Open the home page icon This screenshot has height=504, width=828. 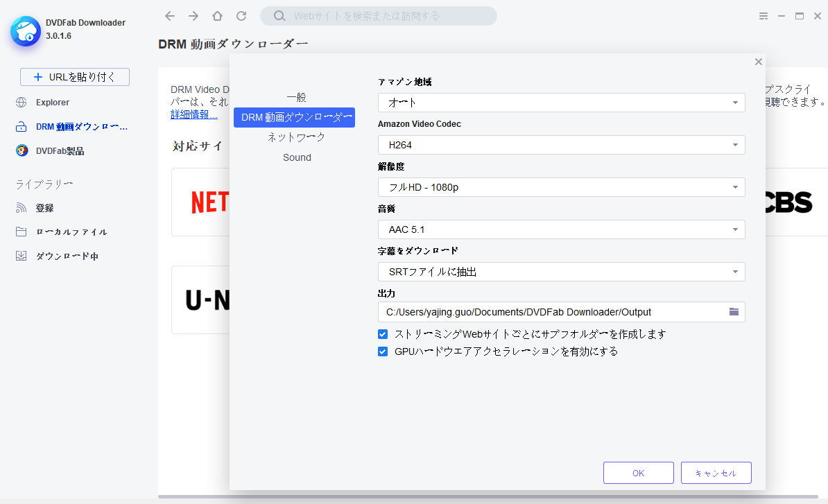coord(217,16)
